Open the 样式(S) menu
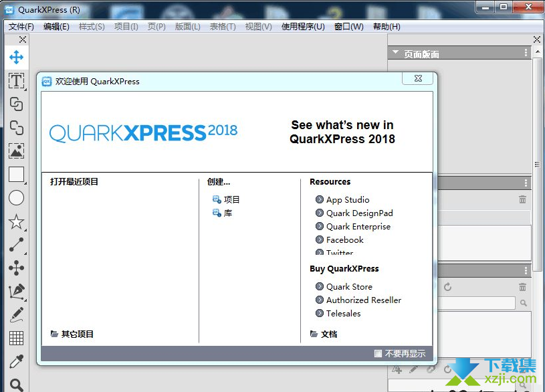This screenshot has height=392, width=545. click(x=92, y=27)
